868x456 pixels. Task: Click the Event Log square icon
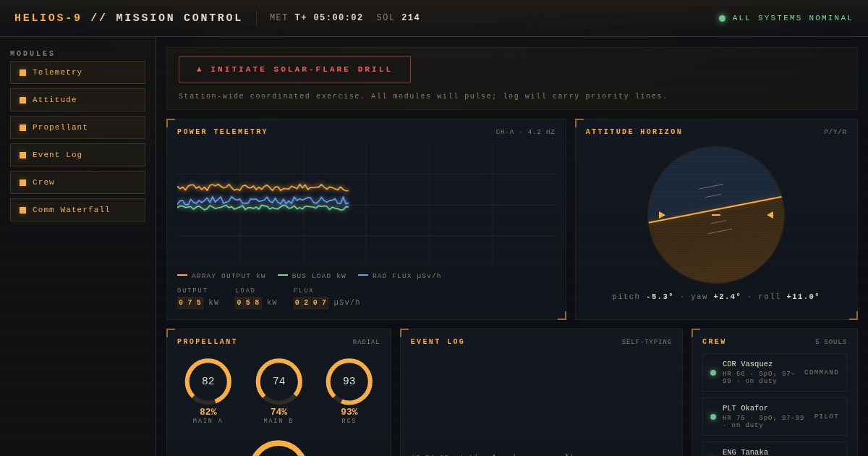tap(22, 155)
